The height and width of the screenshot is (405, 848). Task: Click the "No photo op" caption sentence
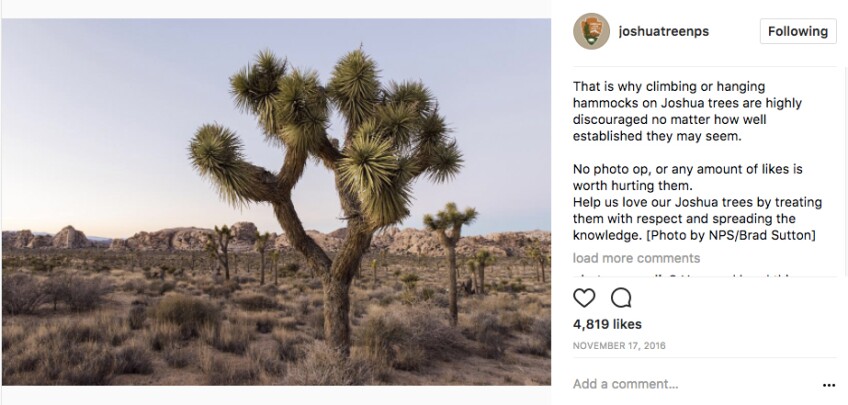687,169
